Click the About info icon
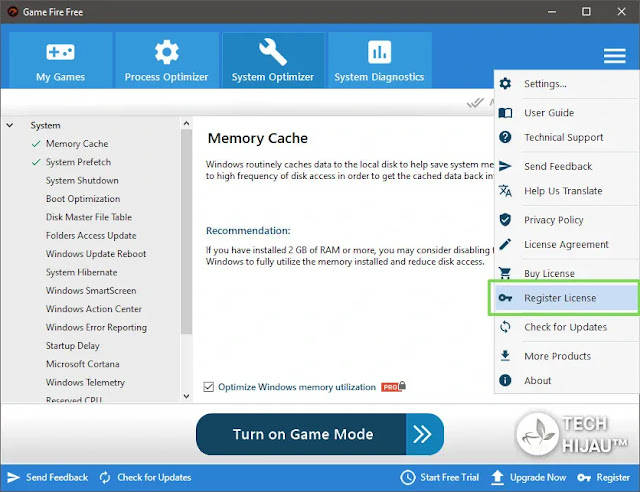 [505, 381]
